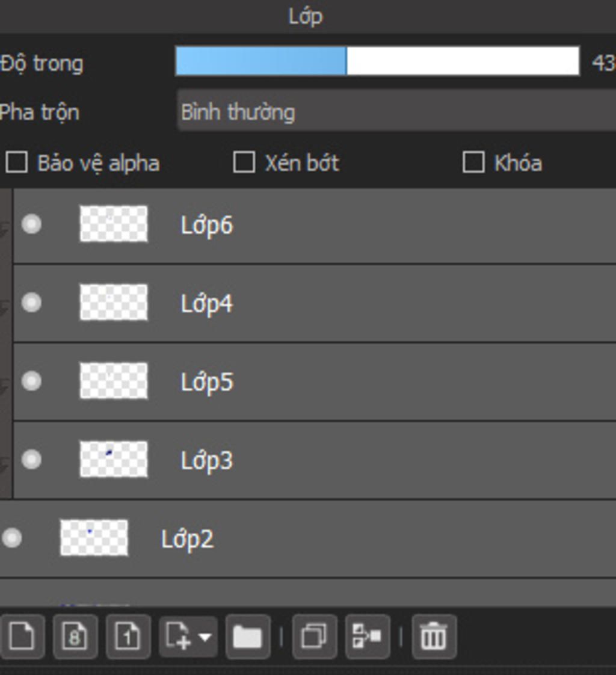Merge layer down with the merge icon
The height and width of the screenshot is (675, 616).
coord(368,636)
